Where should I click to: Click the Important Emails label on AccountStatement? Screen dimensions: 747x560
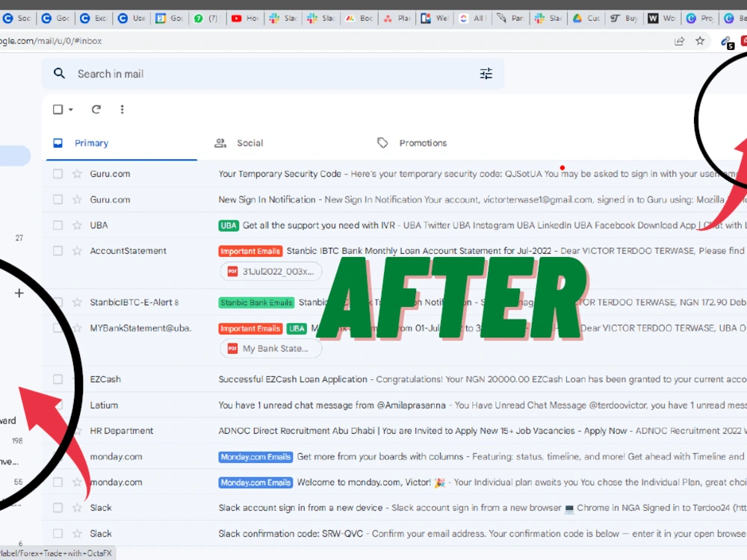250,251
